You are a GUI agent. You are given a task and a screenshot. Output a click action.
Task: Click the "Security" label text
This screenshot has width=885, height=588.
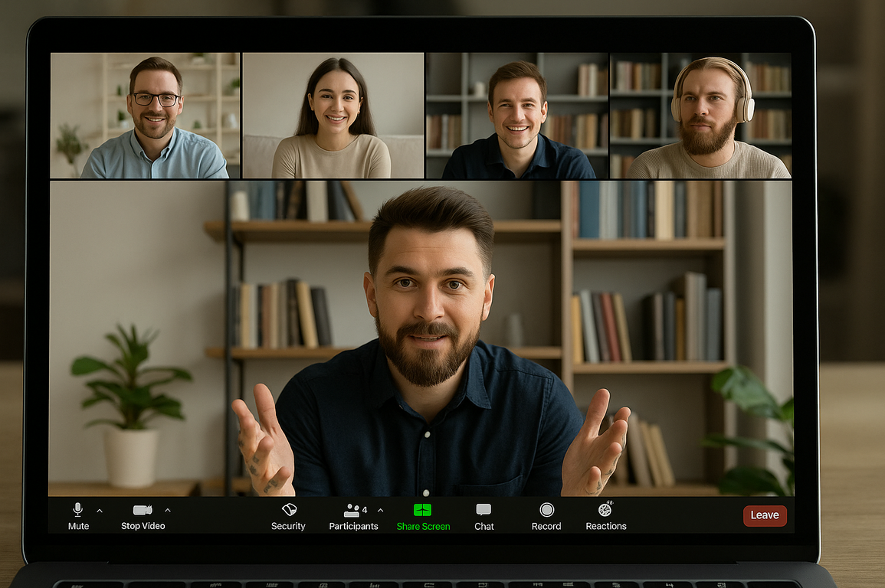tap(288, 526)
